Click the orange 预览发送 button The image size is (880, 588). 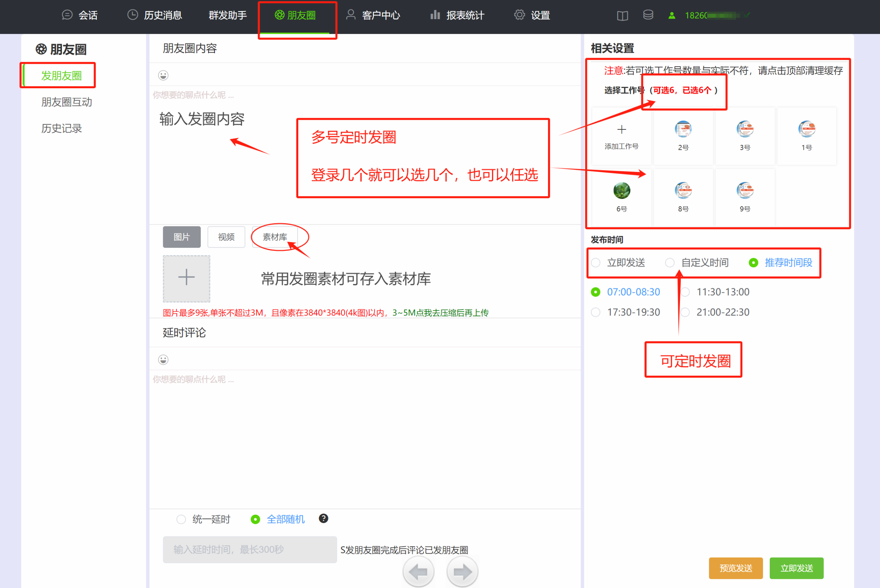click(735, 568)
